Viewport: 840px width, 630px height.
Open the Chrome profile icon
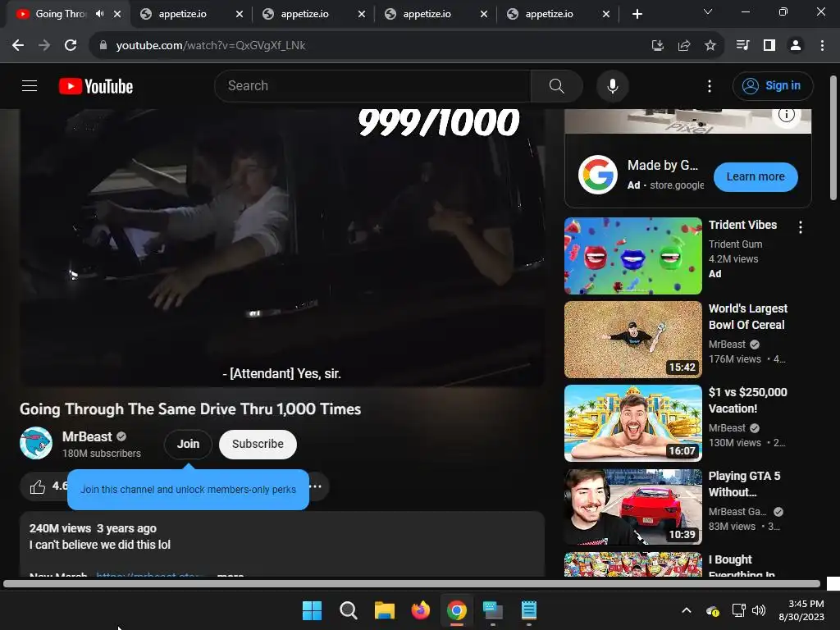[x=796, y=46]
